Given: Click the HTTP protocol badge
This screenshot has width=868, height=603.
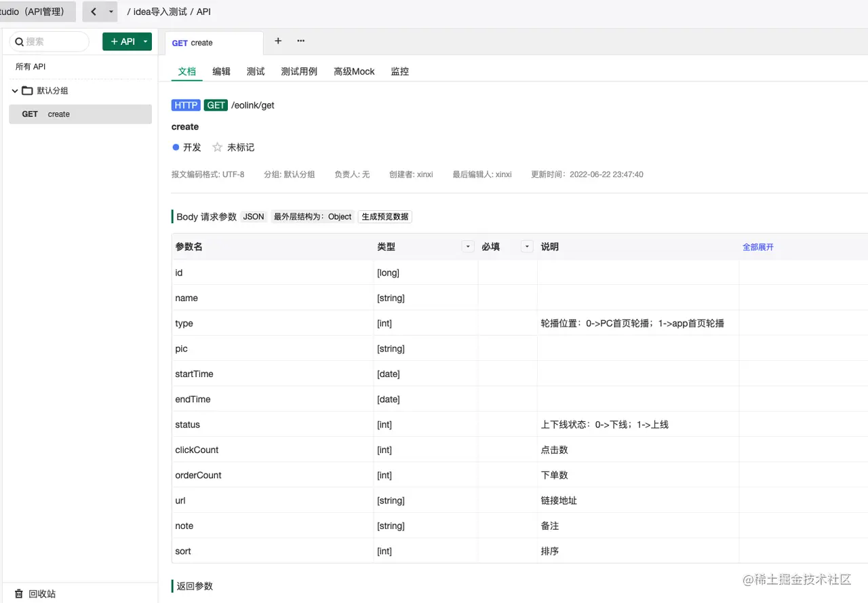Looking at the screenshot, I should coord(186,105).
